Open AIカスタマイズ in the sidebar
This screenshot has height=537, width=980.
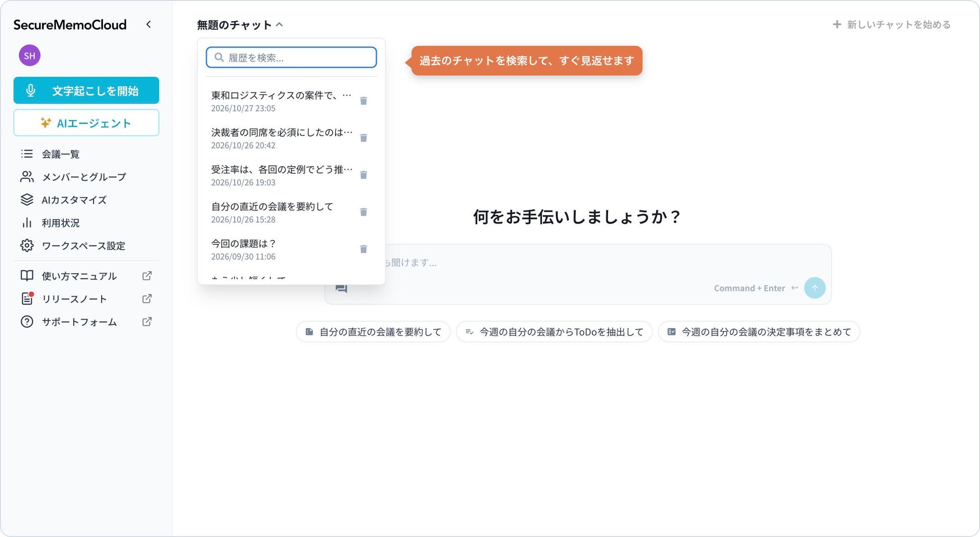coord(86,200)
